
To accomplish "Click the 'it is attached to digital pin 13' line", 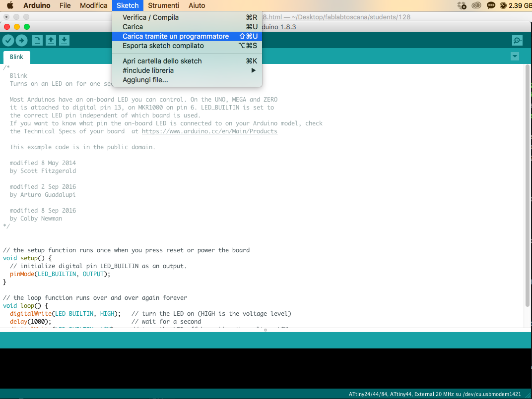I will (x=142, y=108).
